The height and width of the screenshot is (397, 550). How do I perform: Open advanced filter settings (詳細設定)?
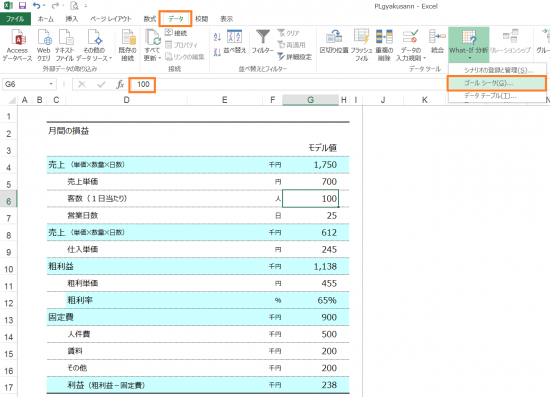294,56
